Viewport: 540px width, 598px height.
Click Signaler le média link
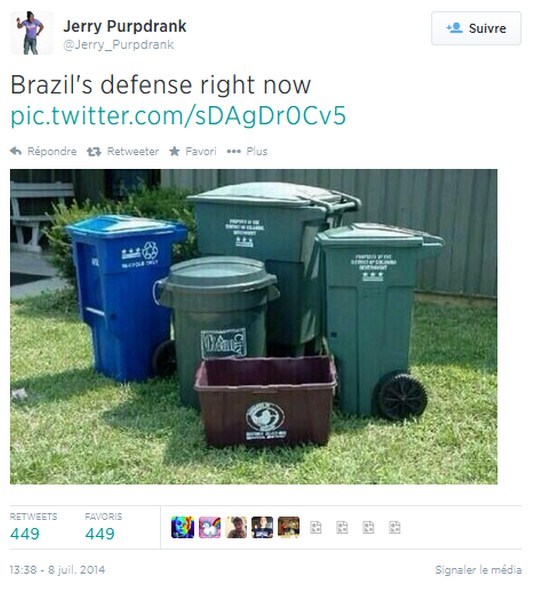[x=479, y=570]
